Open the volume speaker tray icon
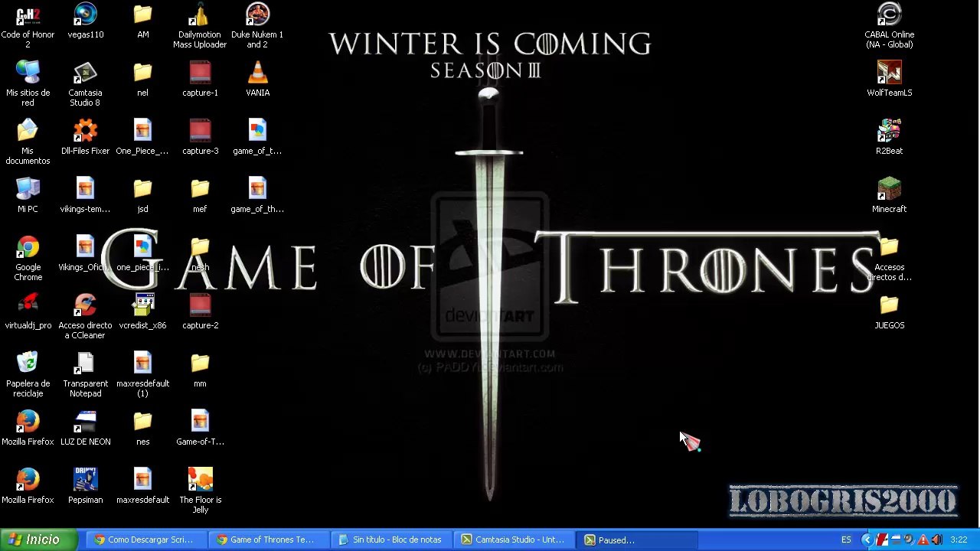Image resolution: width=980 pixels, height=551 pixels. point(936,540)
